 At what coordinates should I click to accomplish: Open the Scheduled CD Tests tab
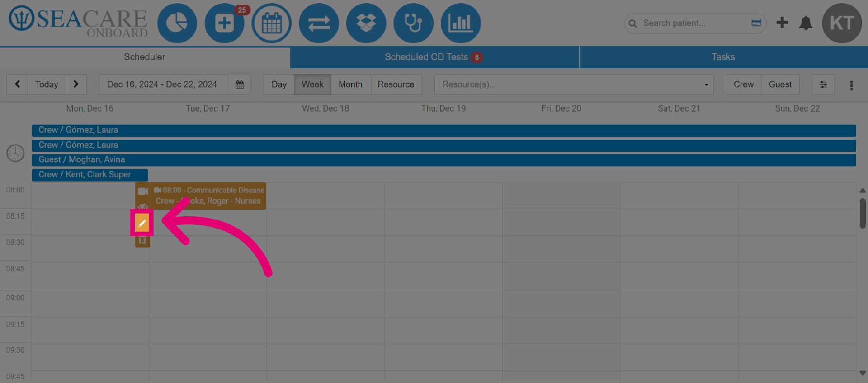(x=434, y=57)
